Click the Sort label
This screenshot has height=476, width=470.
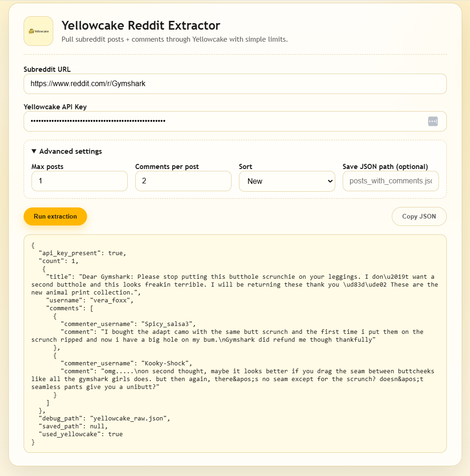[x=245, y=167]
